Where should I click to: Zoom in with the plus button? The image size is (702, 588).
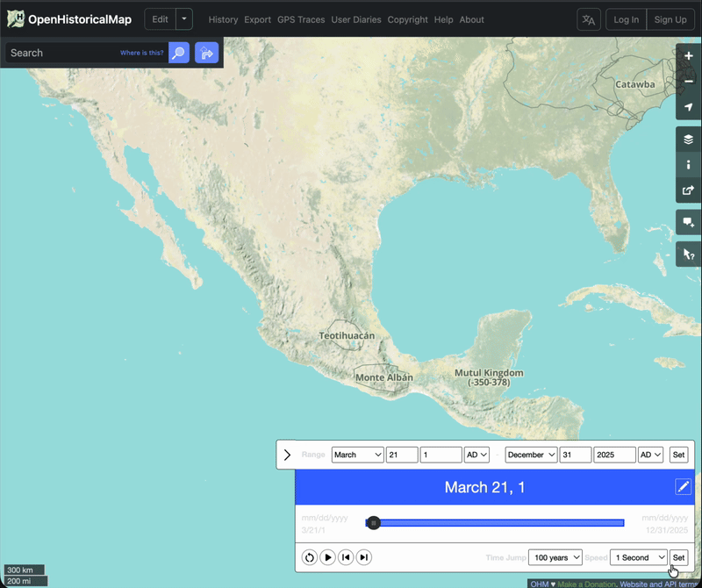pos(688,56)
